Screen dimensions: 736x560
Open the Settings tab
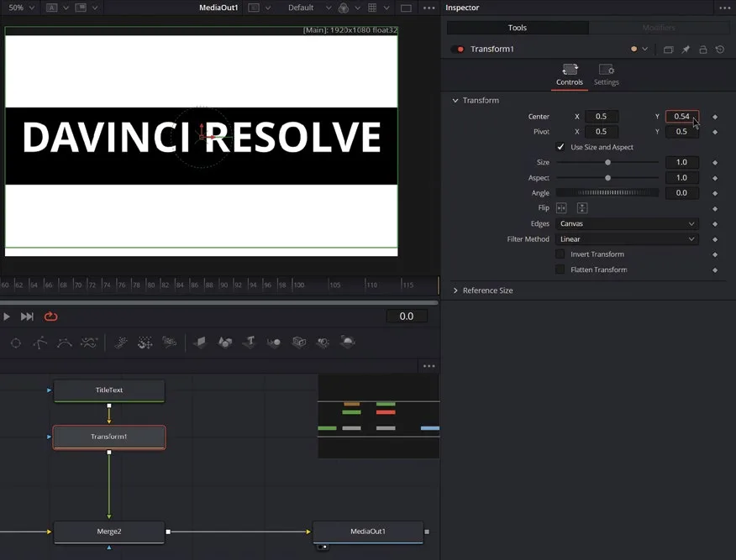click(x=606, y=76)
